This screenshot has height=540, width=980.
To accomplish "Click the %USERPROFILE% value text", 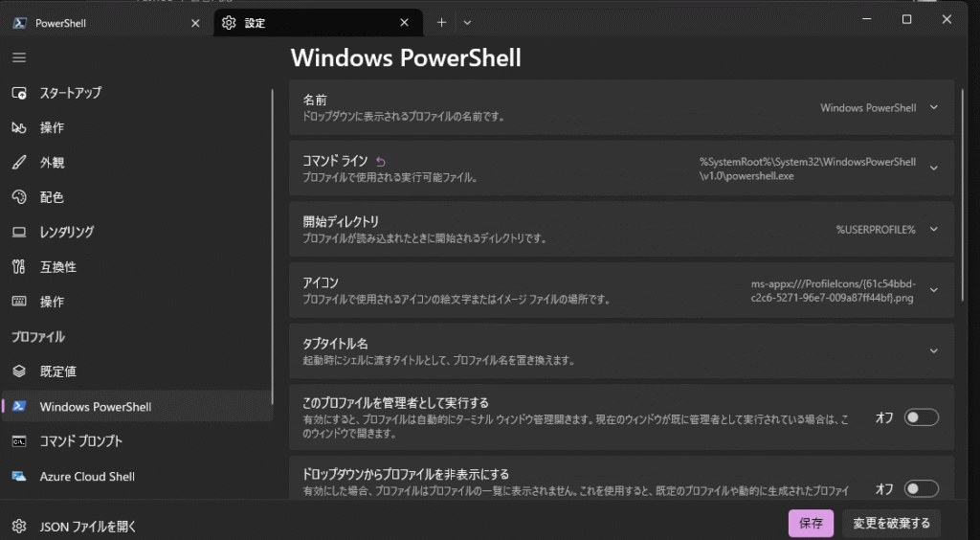I will point(876,230).
